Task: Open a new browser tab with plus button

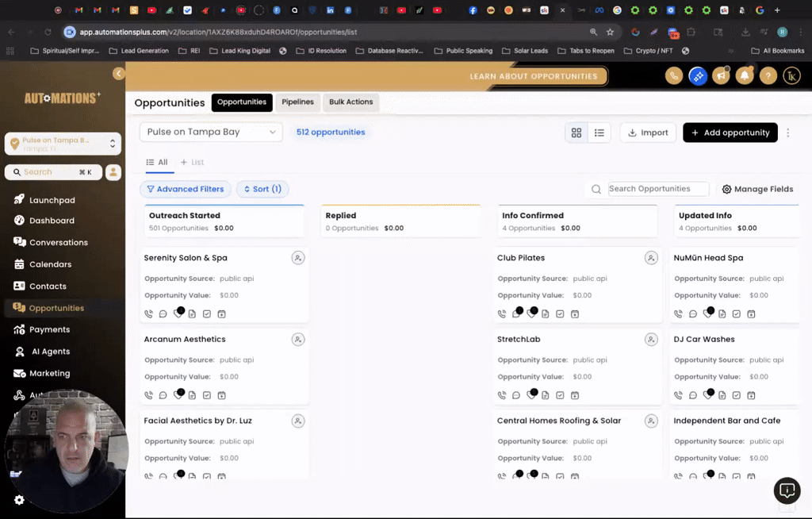Action: (777, 10)
